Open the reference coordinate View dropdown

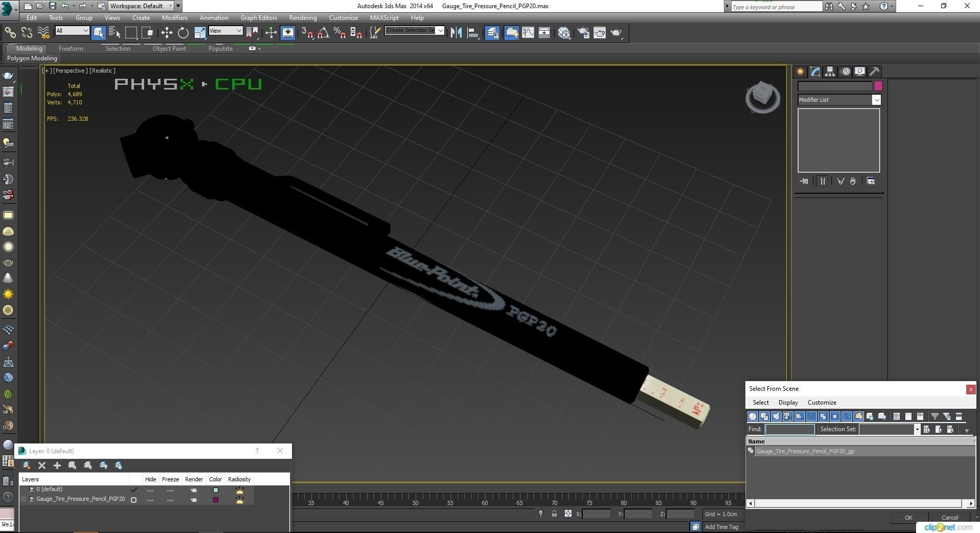point(225,31)
